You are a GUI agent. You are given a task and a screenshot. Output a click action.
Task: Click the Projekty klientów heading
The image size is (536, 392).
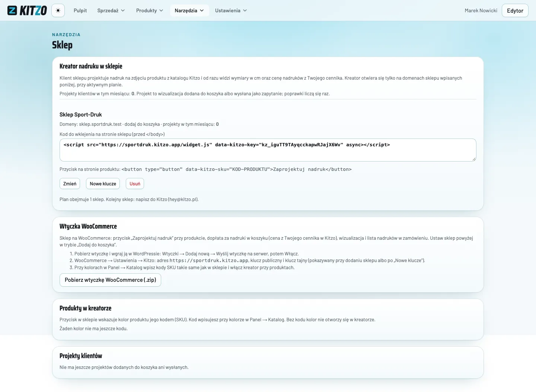tap(81, 356)
